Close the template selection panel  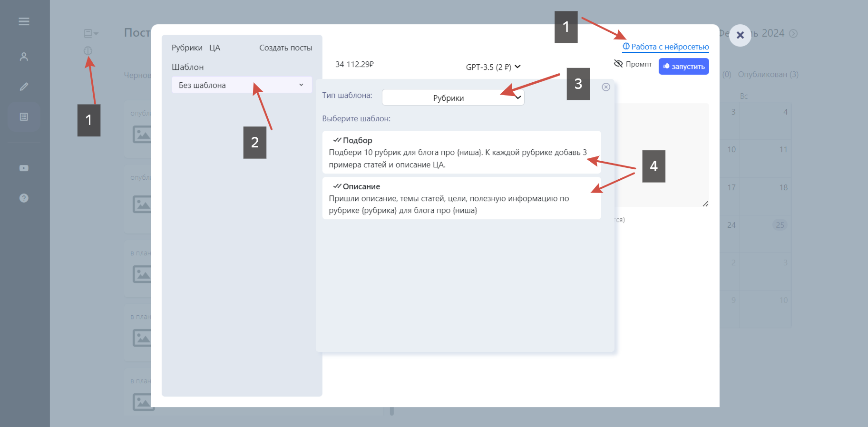(606, 87)
